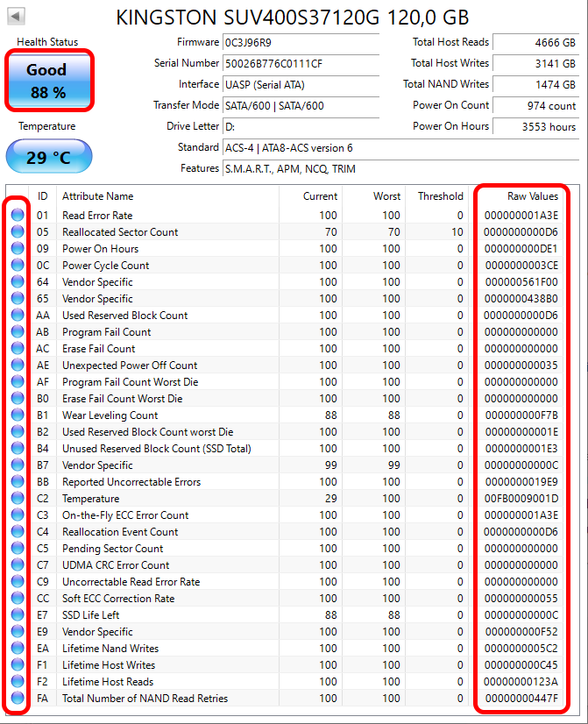Click the status orb for Wear Leveling Count
Image resolution: width=588 pixels, height=724 pixels.
pyautogui.click(x=18, y=415)
